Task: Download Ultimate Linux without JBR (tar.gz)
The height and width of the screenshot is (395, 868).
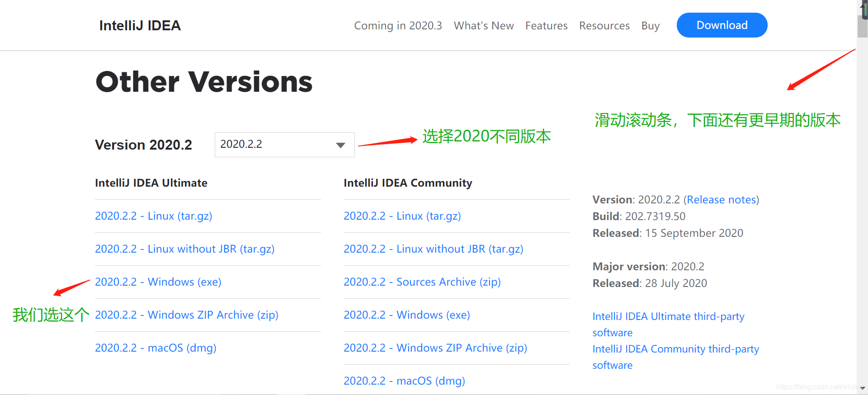Action: 185,249
